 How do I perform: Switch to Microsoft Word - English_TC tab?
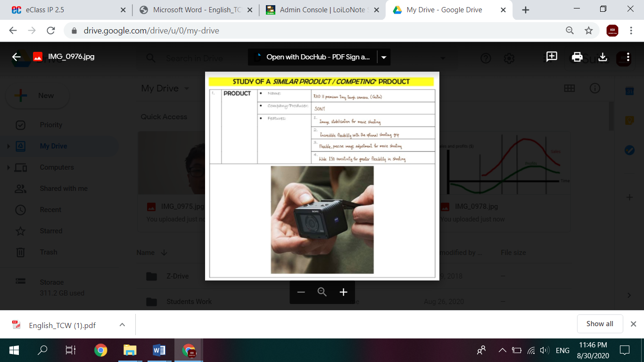click(x=196, y=10)
